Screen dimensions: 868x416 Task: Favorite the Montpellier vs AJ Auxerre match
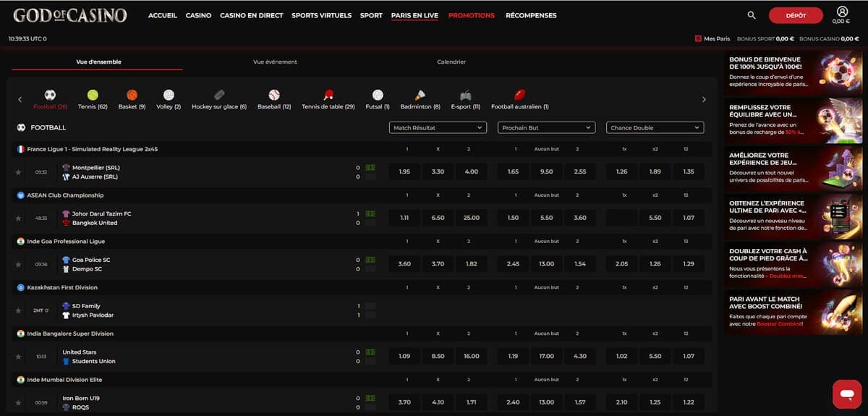[x=19, y=172]
